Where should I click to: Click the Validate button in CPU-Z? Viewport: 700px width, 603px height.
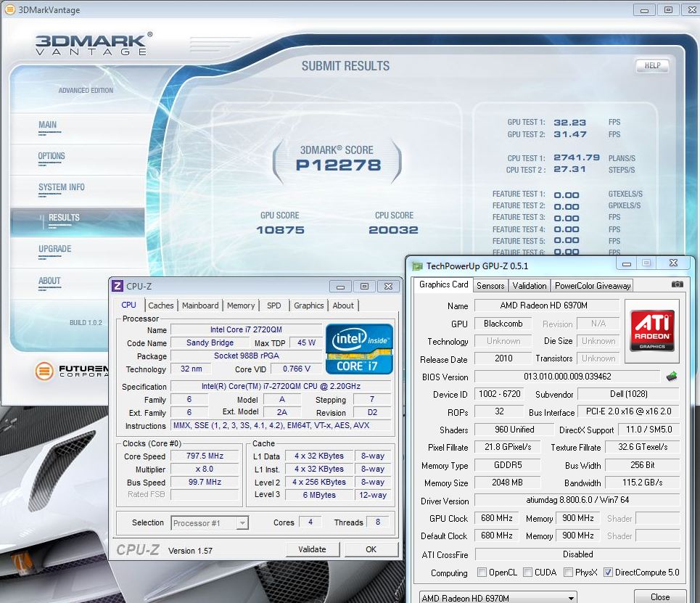pos(312,549)
